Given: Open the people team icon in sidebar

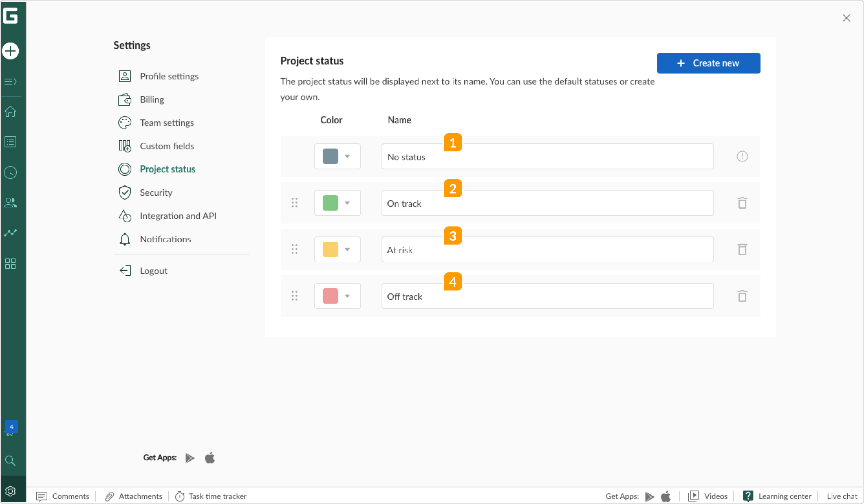Looking at the screenshot, I should (10, 203).
